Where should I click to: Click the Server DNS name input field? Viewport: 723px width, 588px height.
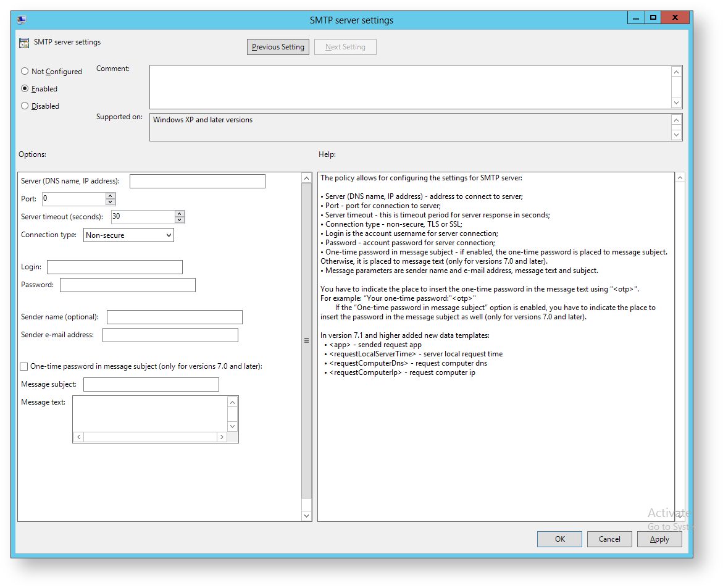pos(197,181)
